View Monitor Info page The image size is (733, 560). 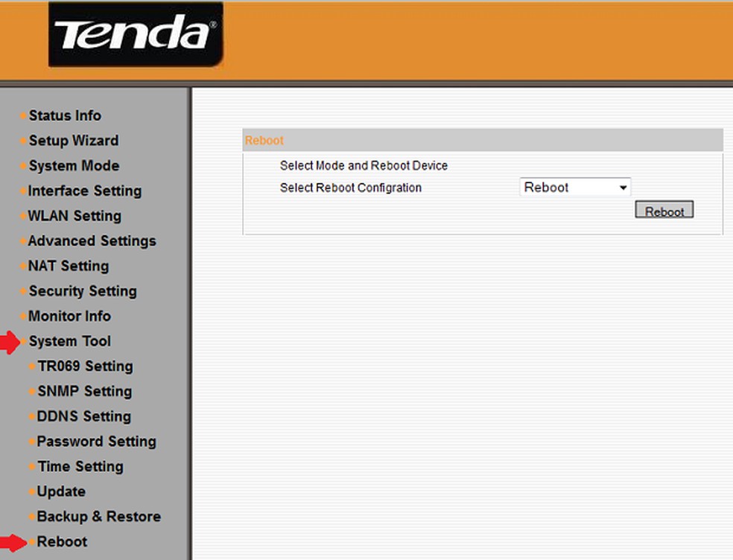pyautogui.click(x=69, y=316)
